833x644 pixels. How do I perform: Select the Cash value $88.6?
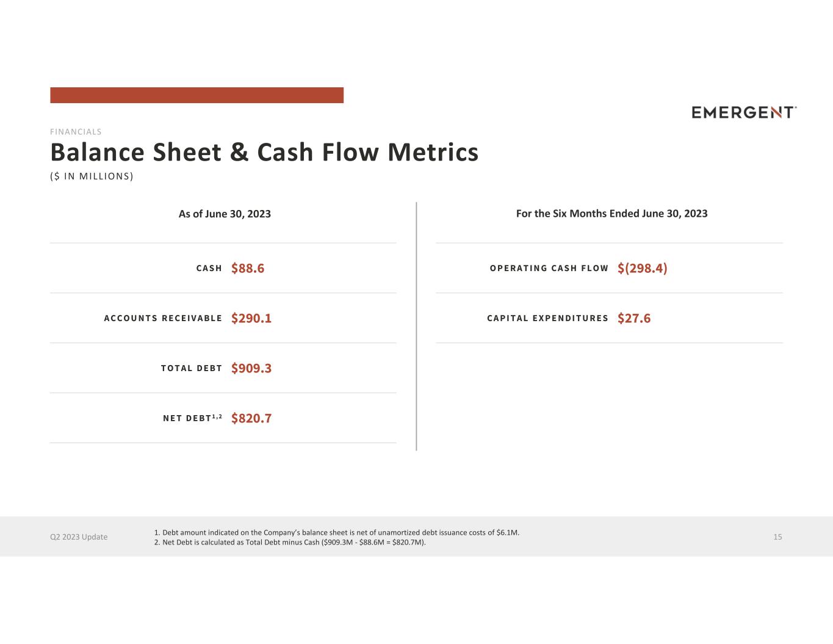[x=248, y=268]
